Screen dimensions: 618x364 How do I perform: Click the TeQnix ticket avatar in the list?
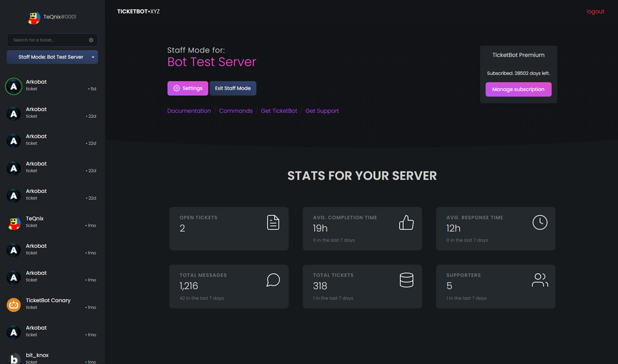[x=14, y=223]
